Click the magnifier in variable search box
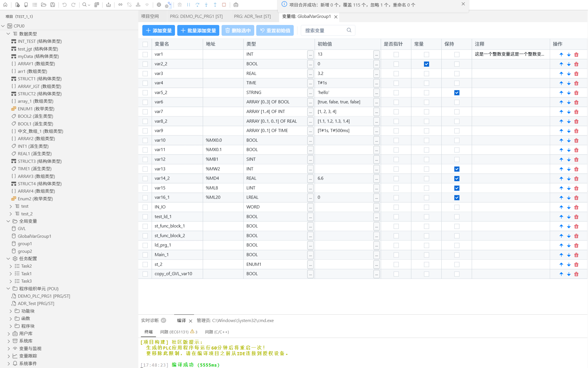 (x=349, y=30)
